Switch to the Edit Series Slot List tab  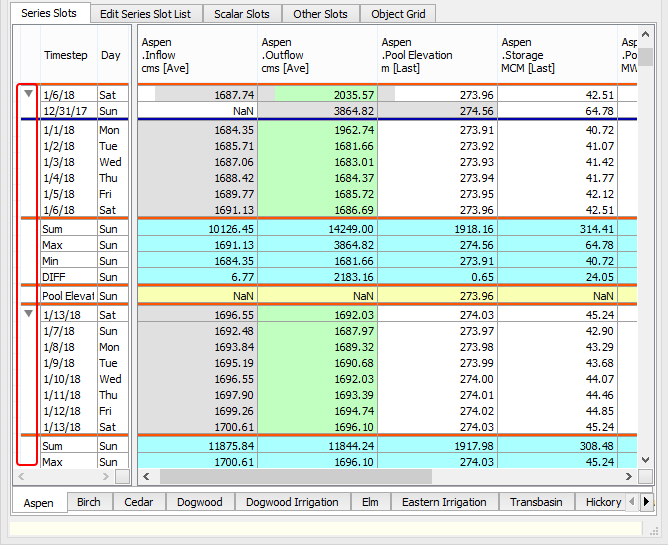tap(145, 14)
